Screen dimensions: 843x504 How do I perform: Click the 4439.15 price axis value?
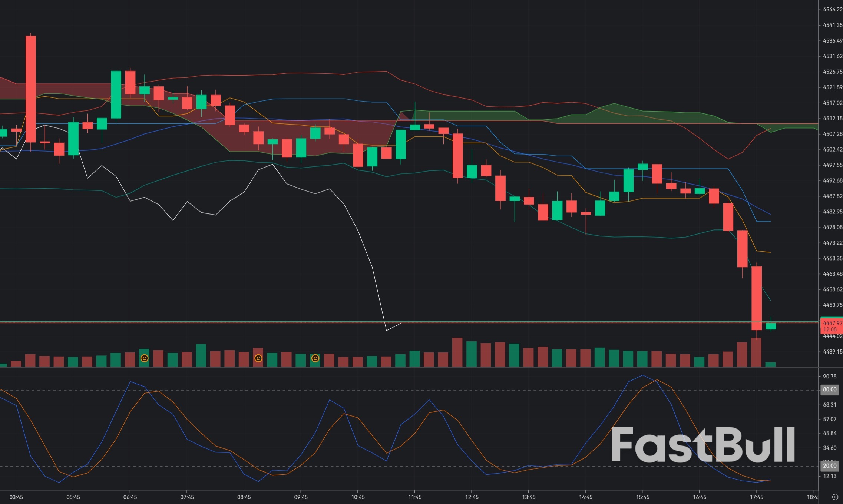pyautogui.click(x=833, y=352)
